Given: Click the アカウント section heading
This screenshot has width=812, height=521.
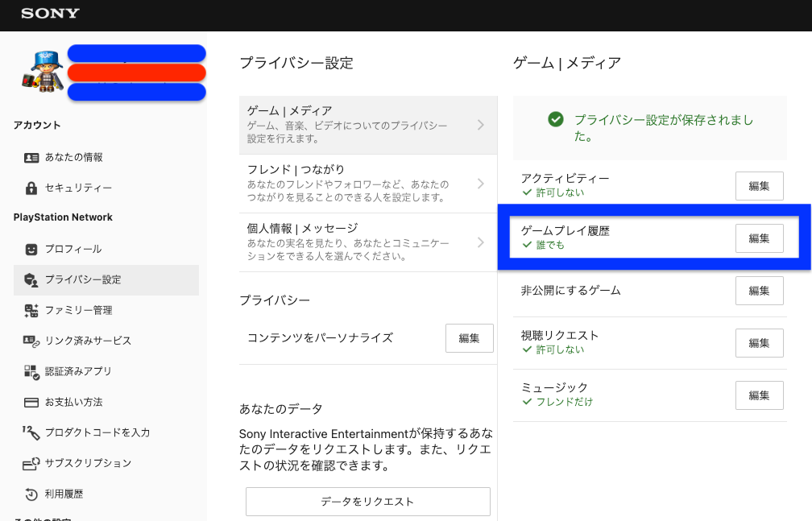Looking at the screenshot, I should click(x=37, y=126).
